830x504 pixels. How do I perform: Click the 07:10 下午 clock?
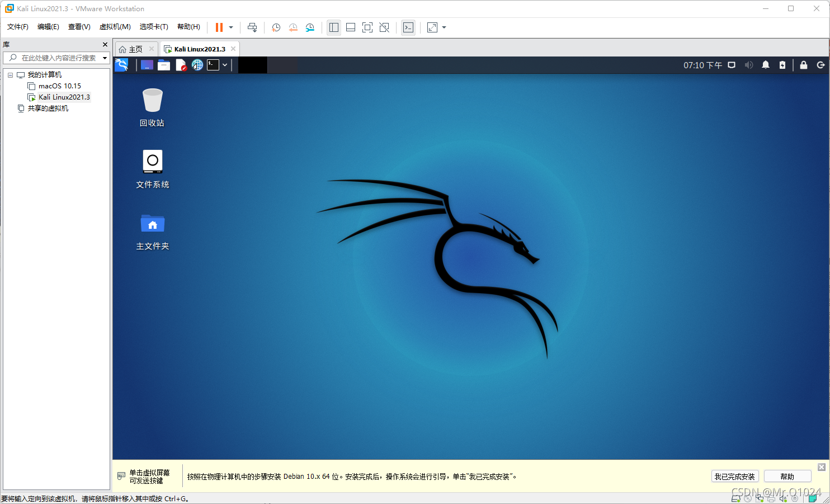702,65
